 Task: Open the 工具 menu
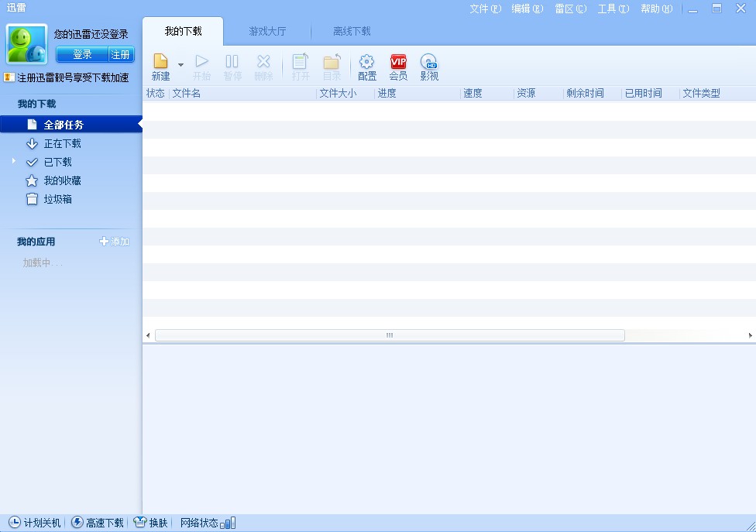pos(611,9)
